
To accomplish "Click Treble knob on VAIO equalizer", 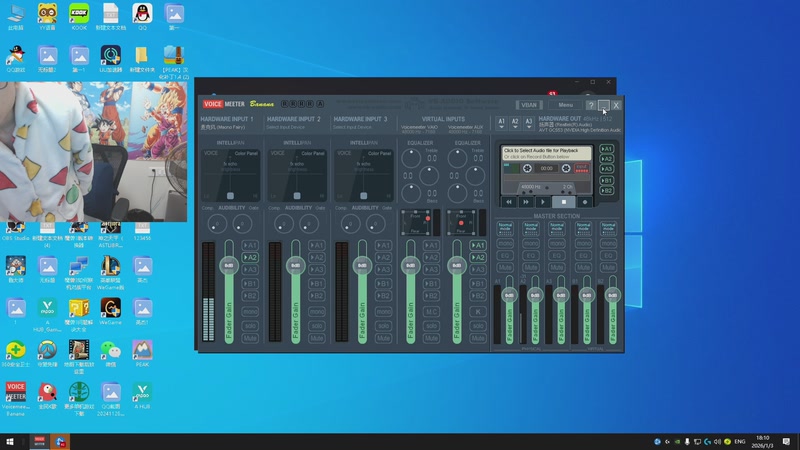I will (411, 159).
